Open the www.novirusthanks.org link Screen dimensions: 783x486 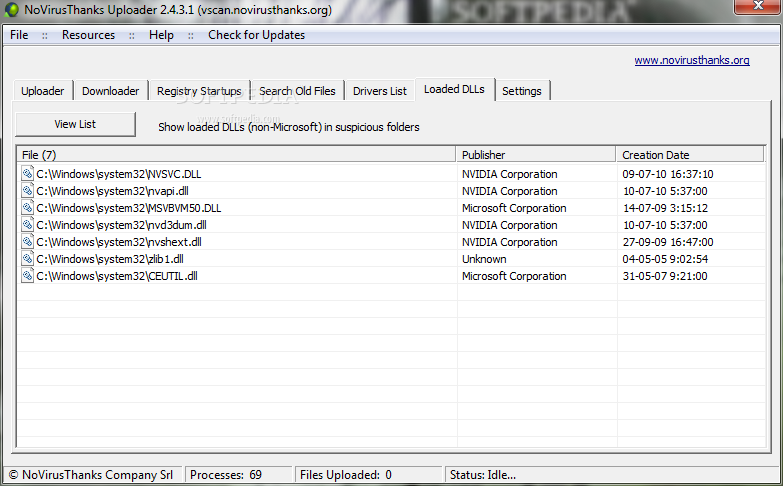(692, 60)
